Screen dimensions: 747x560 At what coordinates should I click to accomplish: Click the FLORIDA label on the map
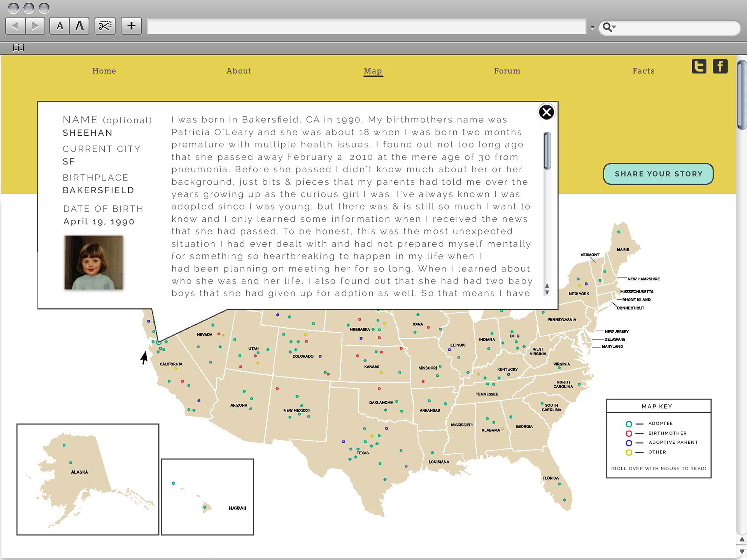point(551,478)
